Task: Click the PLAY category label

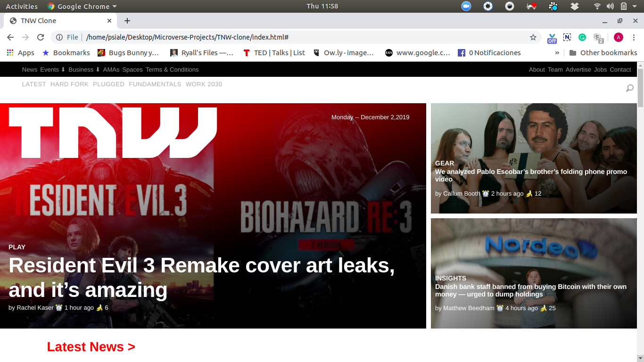Action: click(17, 247)
